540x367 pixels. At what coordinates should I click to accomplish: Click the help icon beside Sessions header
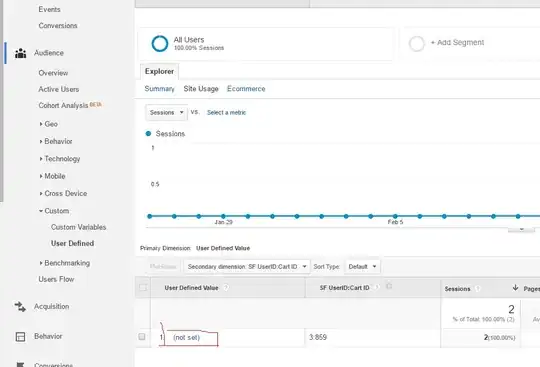pos(477,289)
